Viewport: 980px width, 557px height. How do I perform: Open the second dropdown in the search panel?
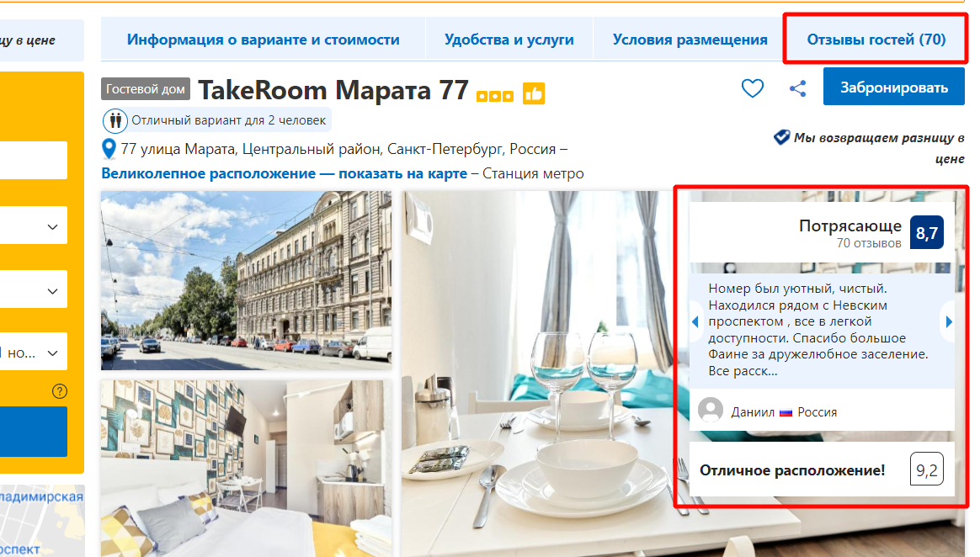(x=33, y=289)
